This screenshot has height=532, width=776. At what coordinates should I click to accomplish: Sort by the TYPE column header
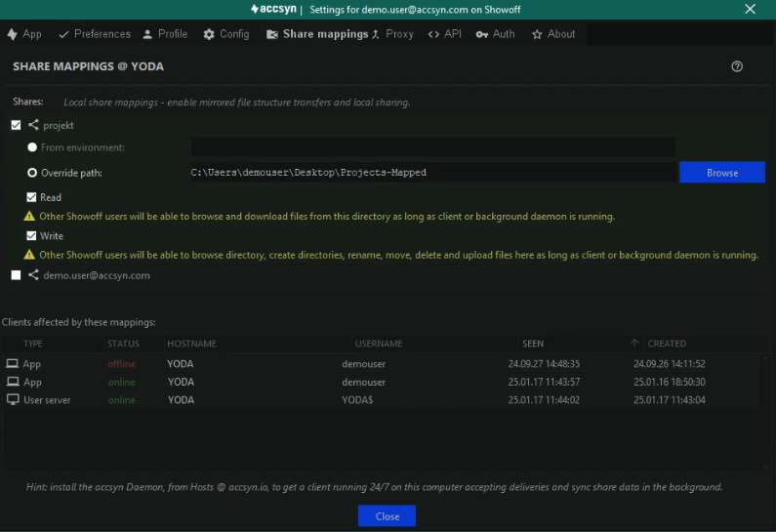point(32,344)
